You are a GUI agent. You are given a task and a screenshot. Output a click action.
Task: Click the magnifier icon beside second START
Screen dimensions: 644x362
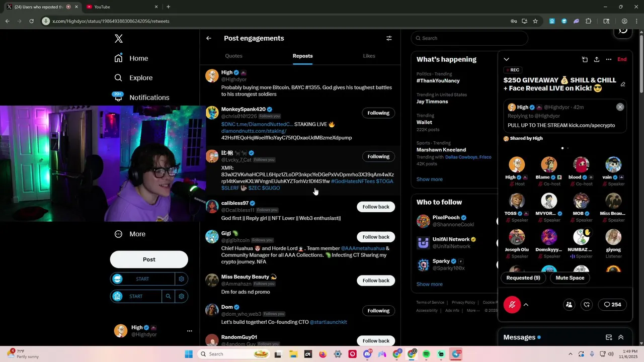tap(169, 296)
